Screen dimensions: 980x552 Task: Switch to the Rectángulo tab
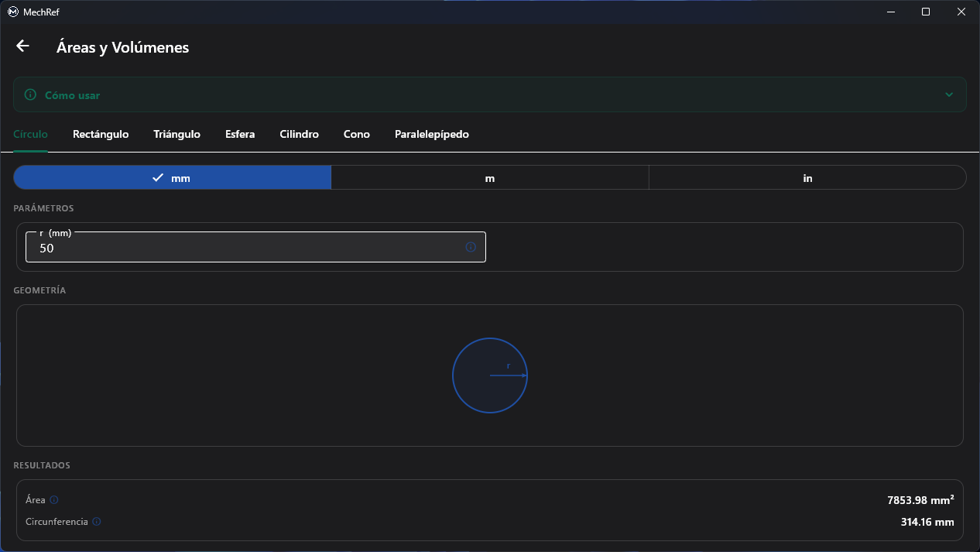click(101, 134)
